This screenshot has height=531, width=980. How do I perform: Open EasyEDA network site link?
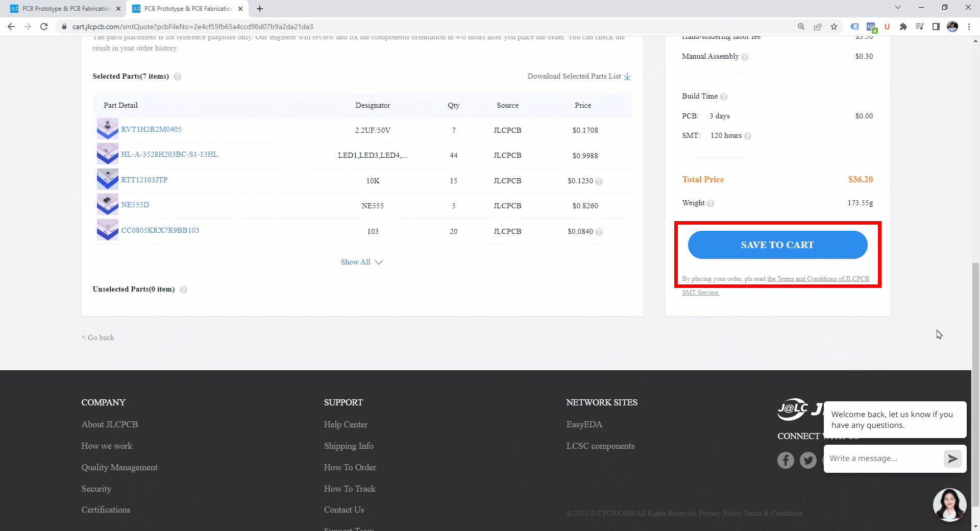(x=584, y=424)
